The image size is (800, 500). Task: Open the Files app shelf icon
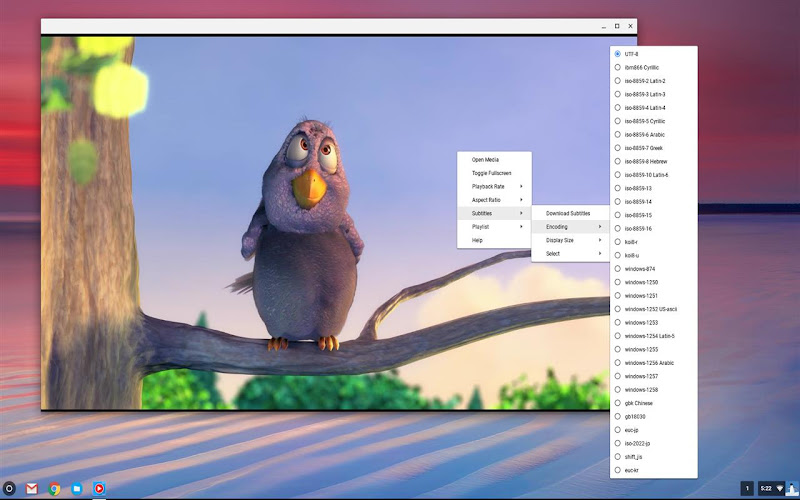click(77, 489)
